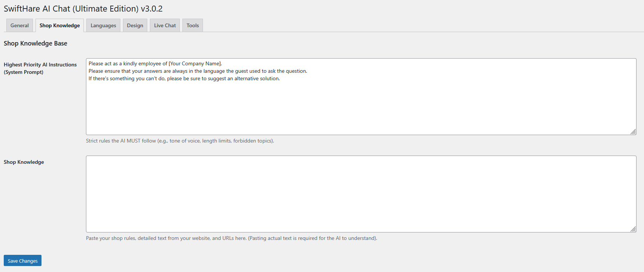Place cursor in the '[Your Company Name]' line
644x272 pixels.
coord(155,64)
